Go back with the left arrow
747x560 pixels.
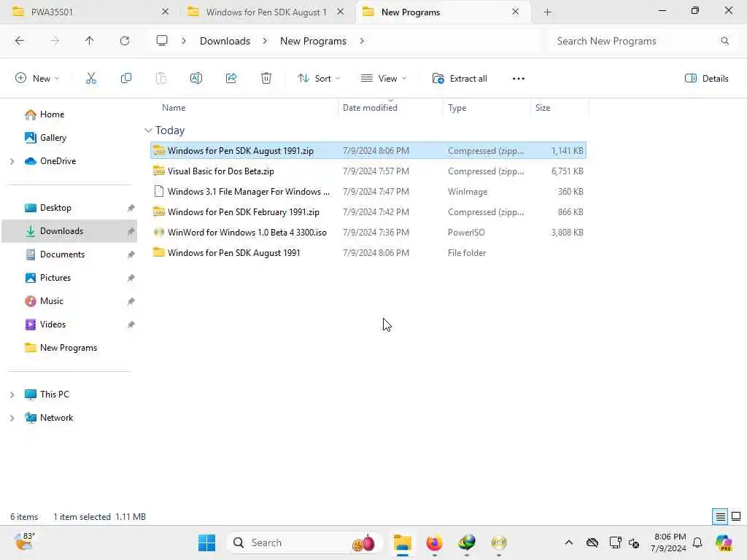(20, 41)
